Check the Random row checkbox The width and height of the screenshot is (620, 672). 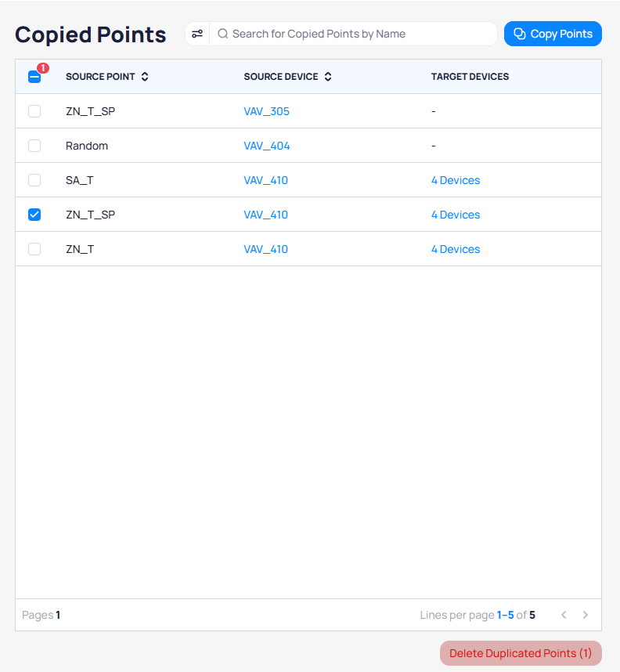34,146
